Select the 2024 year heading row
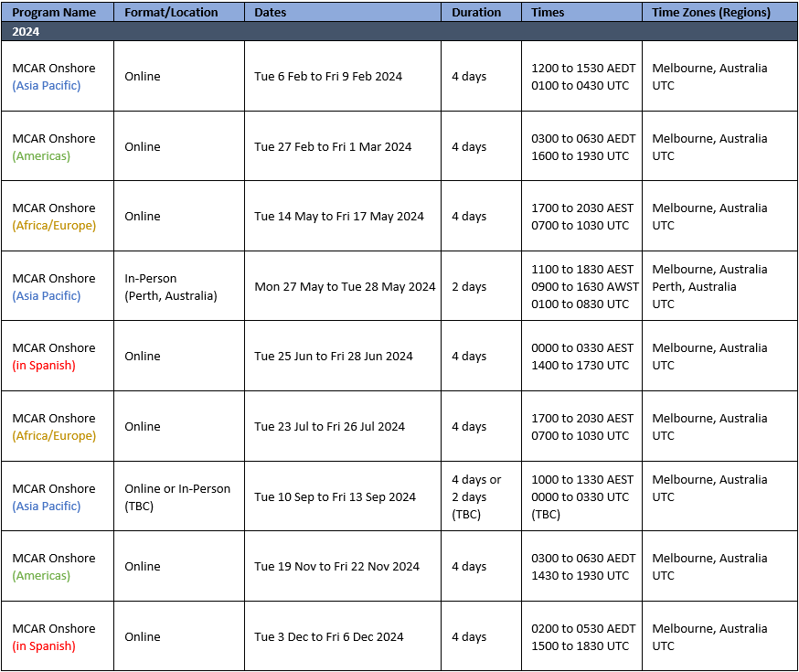This screenshot has height=672, width=799. pyautogui.click(x=399, y=32)
